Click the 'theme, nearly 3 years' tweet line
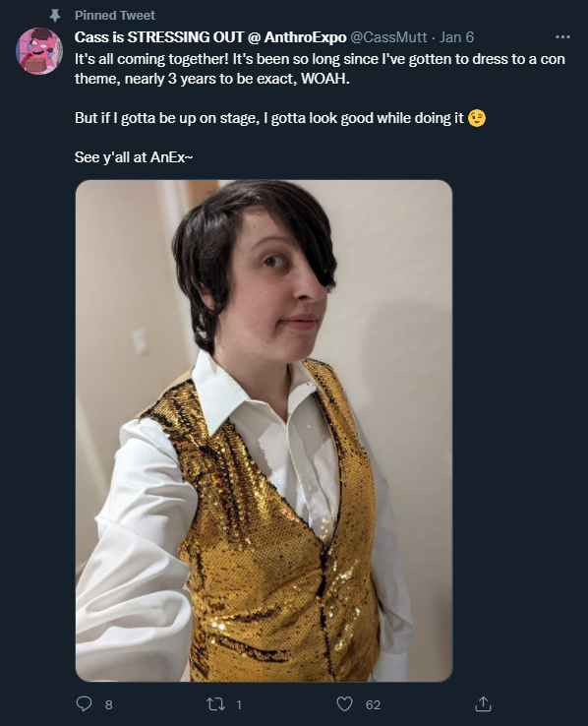This screenshot has height=726, width=588. coord(212,79)
